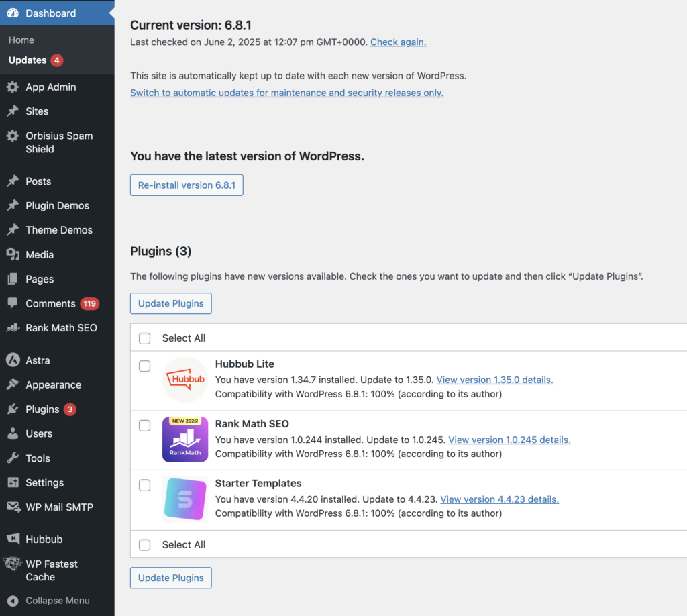Click the Astra logo icon in sidebar
Viewport: 687px width, 616px height.
click(13, 360)
